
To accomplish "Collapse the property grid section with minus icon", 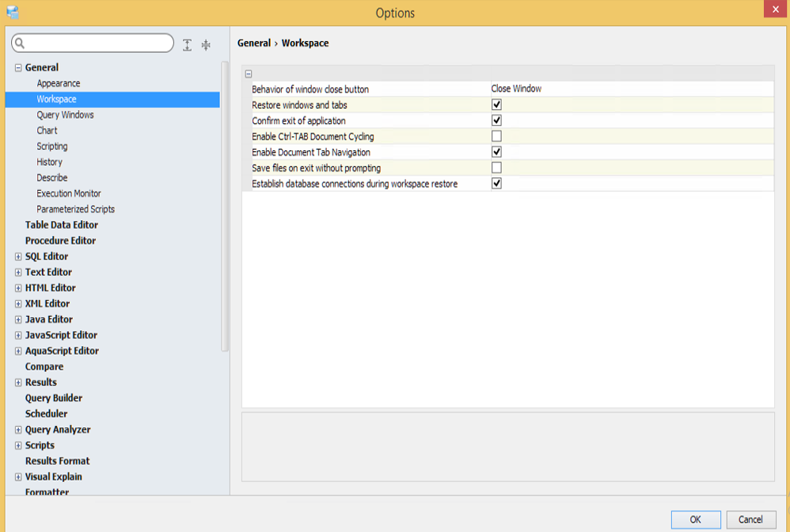I will [x=249, y=74].
